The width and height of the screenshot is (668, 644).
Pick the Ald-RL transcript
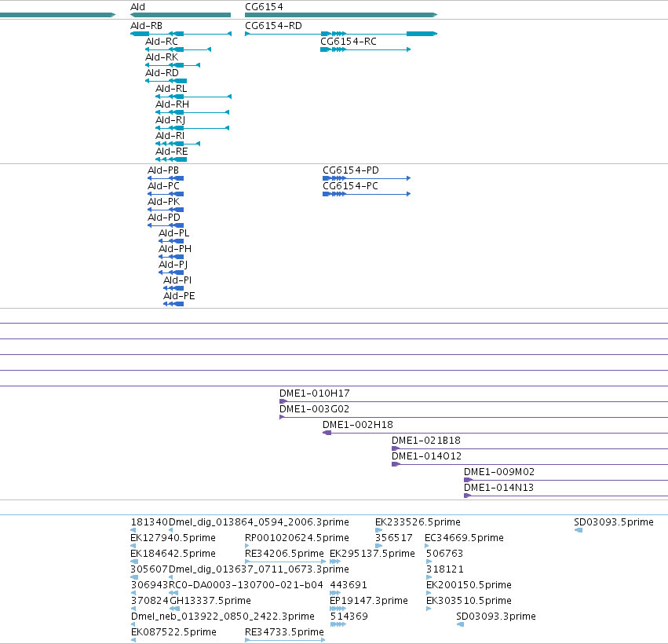171,89
